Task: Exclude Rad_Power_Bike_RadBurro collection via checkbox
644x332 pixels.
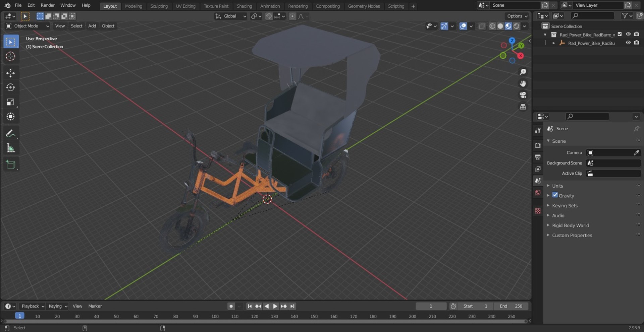Action: point(620,35)
